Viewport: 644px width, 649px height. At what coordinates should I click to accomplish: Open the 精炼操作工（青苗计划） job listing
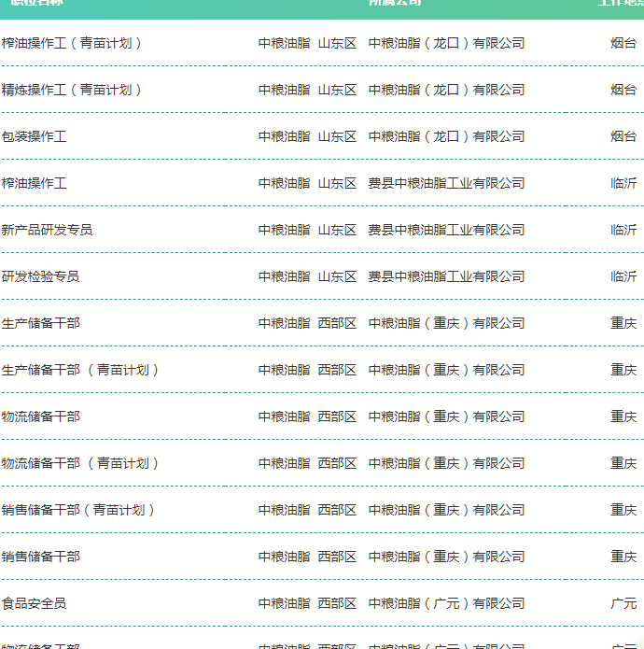pos(72,90)
